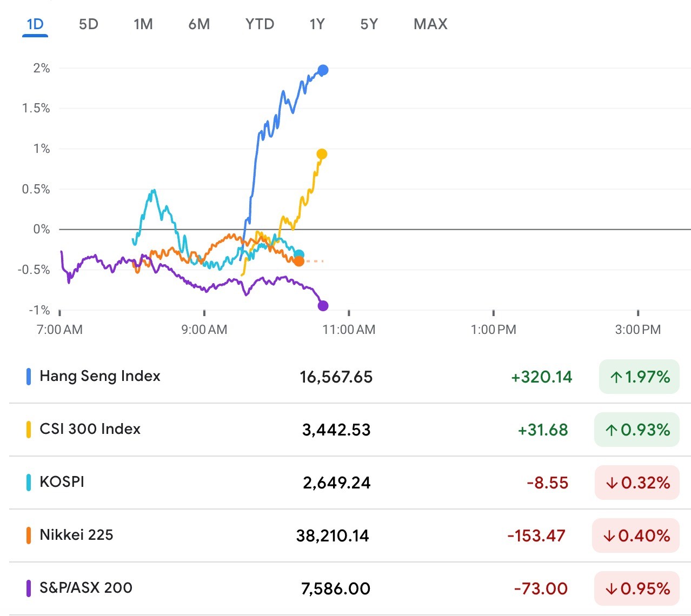Image resolution: width=691 pixels, height=616 pixels.
Task: Click the orange Nikkei 225 color marker
Action: [x=29, y=535]
